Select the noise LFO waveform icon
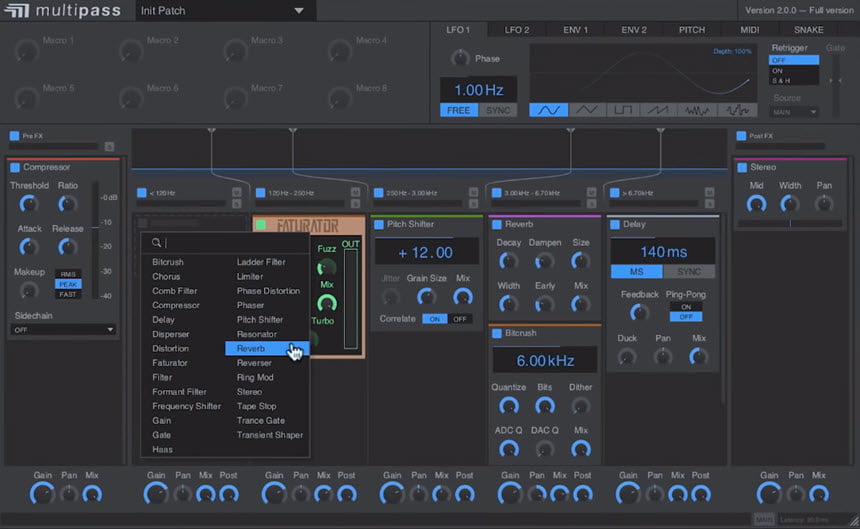 click(697, 110)
